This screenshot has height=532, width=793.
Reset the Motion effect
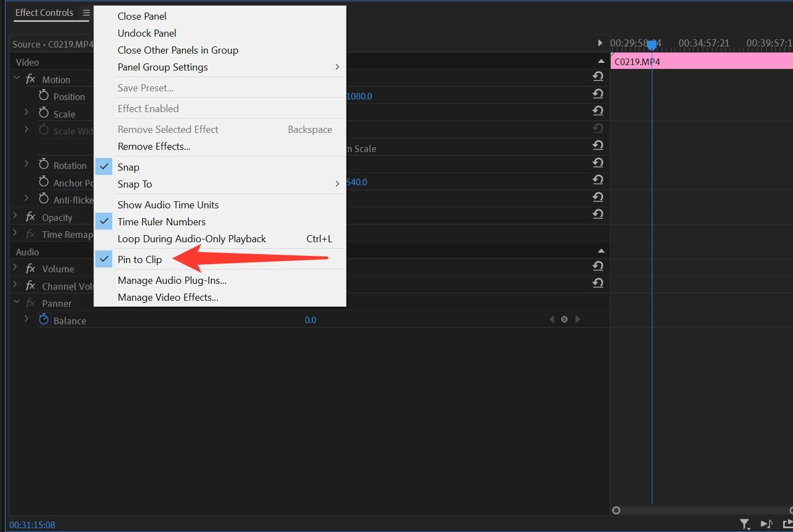(598, 77)
